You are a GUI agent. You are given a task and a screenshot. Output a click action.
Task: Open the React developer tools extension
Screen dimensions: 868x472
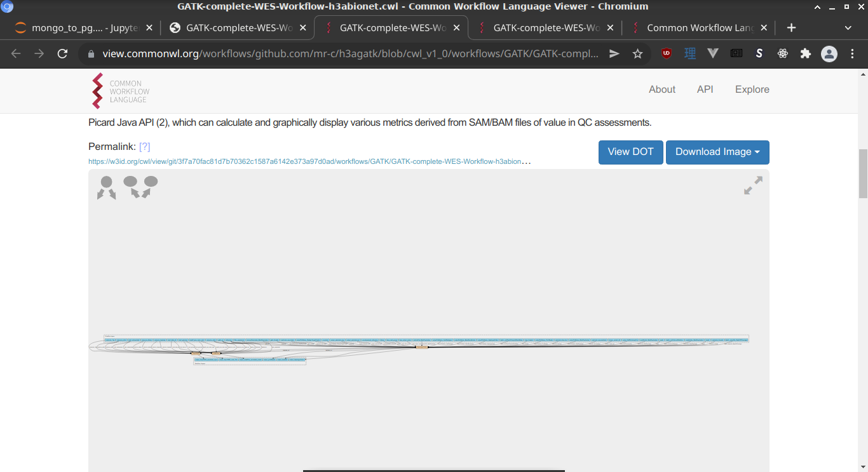click(783, 54)
